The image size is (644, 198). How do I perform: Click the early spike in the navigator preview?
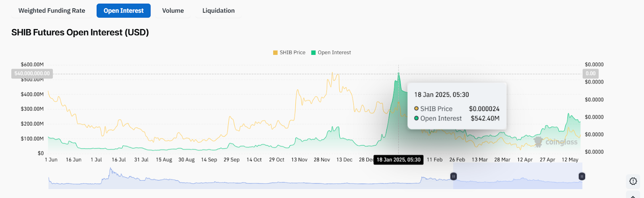(111, 173)
